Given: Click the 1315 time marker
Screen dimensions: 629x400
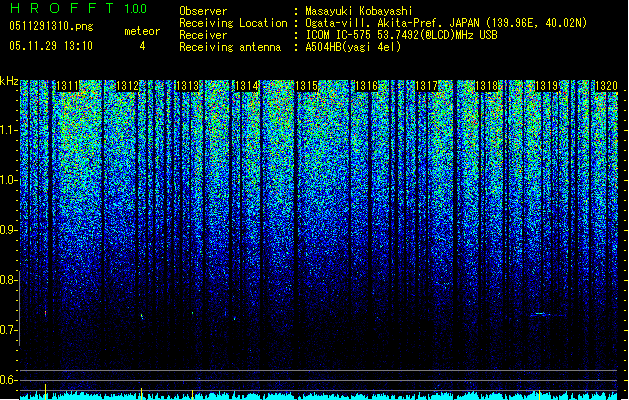Looking at the screenshot, I should [x=307, y=86].
